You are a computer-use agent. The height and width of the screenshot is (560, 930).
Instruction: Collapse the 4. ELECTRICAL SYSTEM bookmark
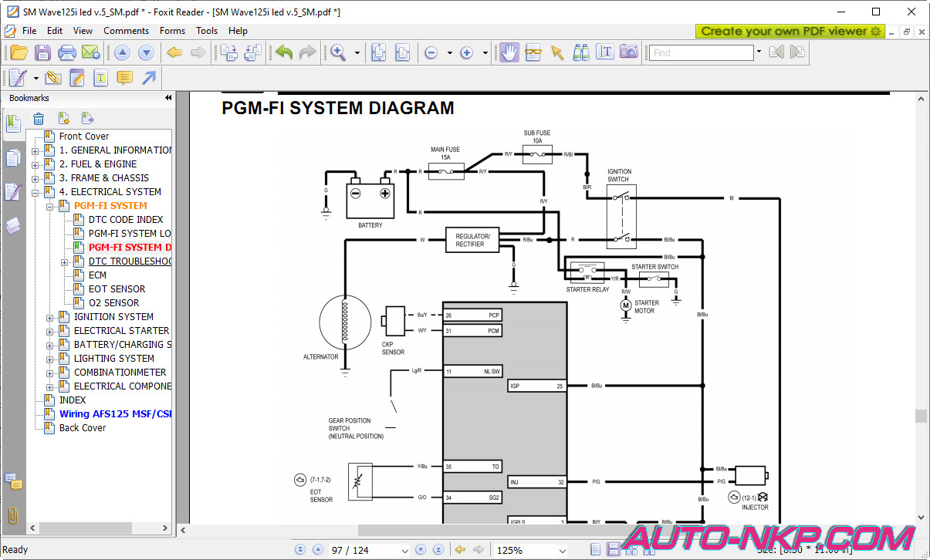coord(35,192)
